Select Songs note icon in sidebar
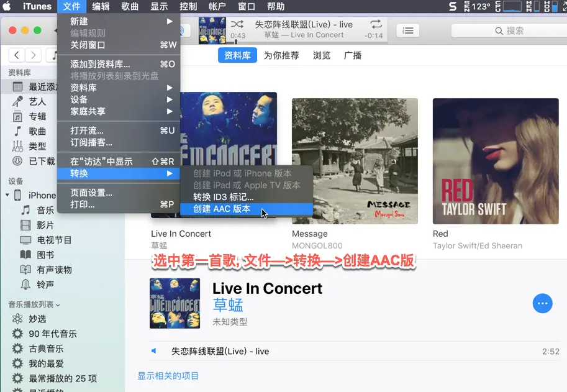 click(17, 131)
